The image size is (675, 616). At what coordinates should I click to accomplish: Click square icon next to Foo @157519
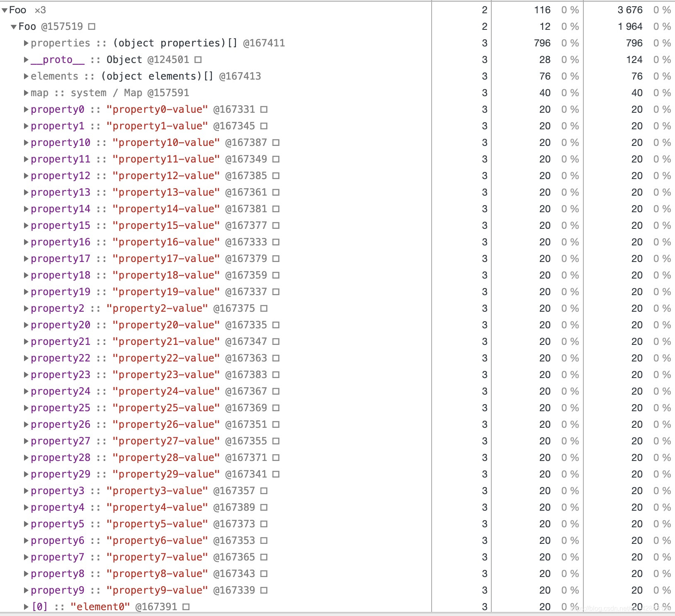coord(92,27)
